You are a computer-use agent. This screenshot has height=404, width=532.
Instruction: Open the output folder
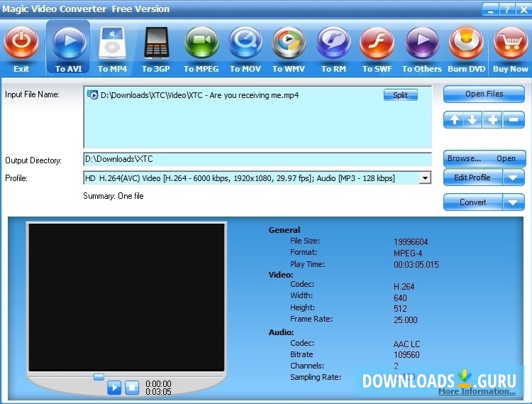(506, 158)
